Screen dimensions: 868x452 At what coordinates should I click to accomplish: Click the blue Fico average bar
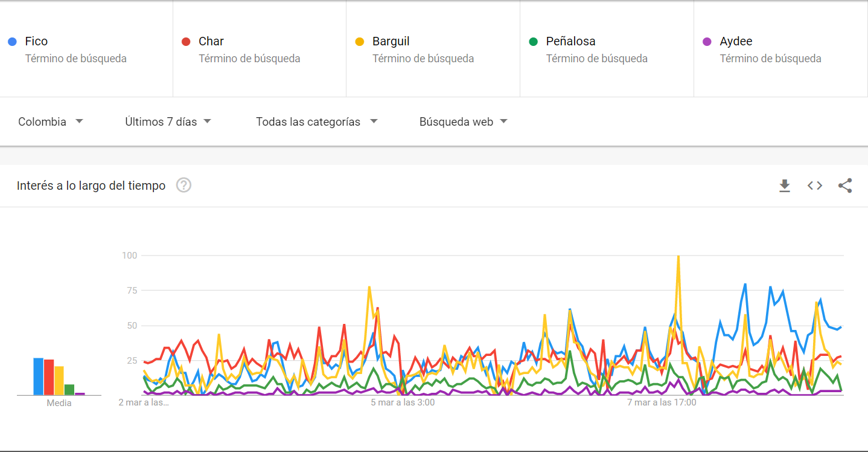38,376
